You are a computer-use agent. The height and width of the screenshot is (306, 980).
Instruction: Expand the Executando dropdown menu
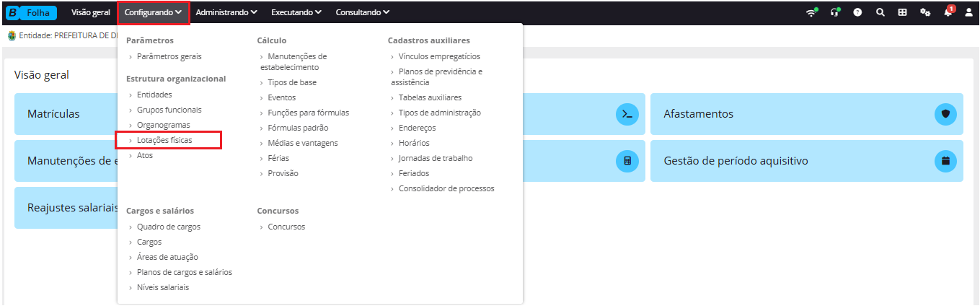pyautogui.click(x=296, y=12)
